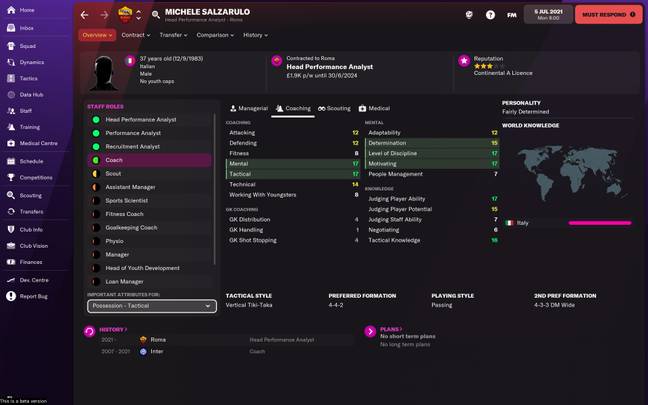Select Assistant Manager staff role indicator

point(96,187)
